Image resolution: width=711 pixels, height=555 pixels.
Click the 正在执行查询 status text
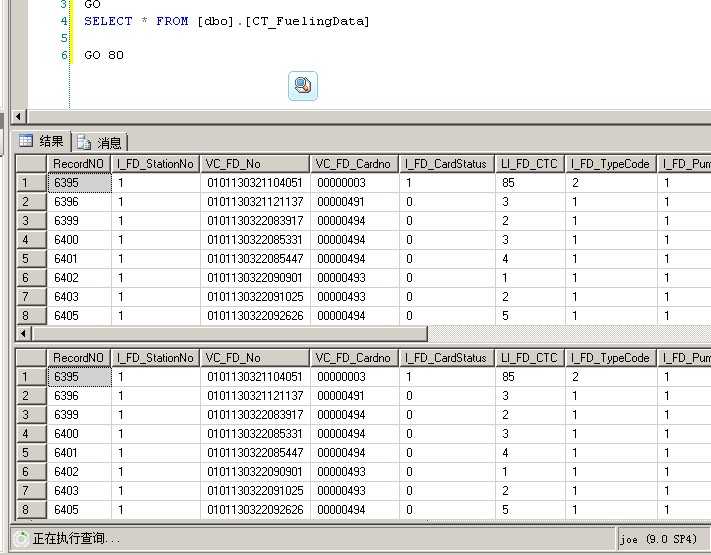coord(76,538)
